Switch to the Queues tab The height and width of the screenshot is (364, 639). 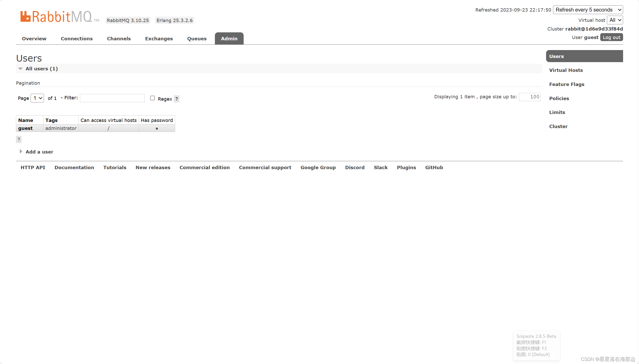click(x=197, y=39)
